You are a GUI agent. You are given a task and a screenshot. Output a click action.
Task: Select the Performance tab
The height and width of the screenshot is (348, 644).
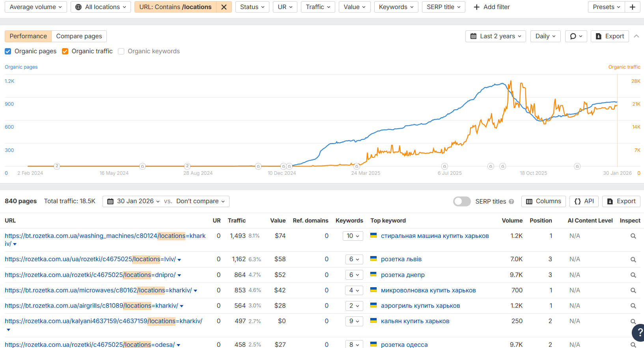28,36
